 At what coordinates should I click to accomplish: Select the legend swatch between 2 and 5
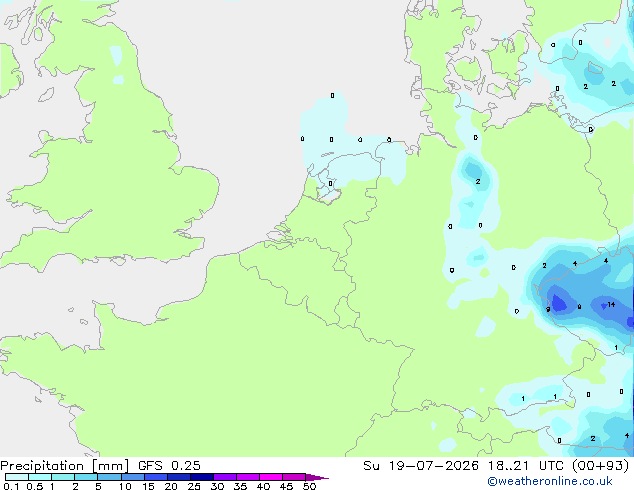(86, 477)
